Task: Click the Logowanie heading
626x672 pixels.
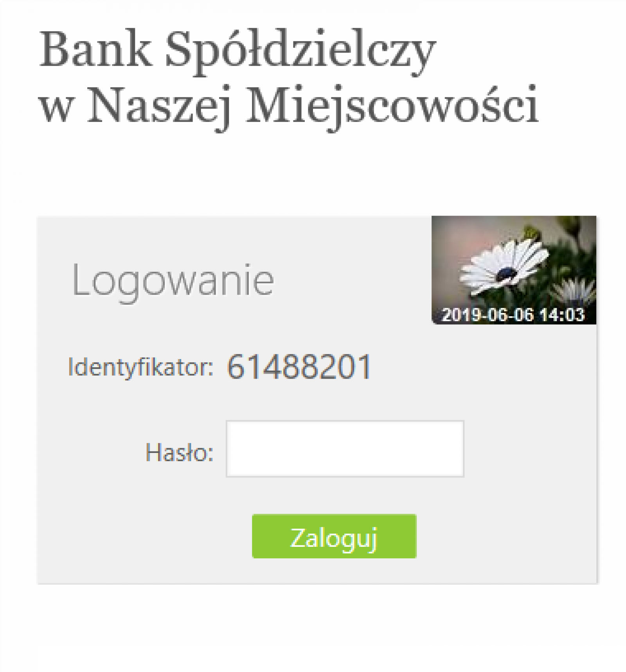Action: [173, 280]
